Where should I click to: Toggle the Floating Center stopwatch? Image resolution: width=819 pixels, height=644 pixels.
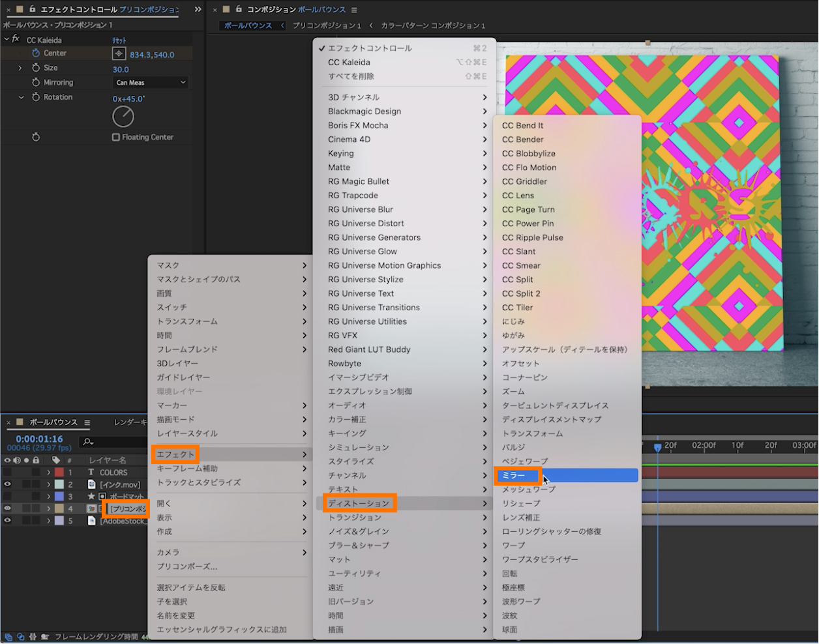(x=36, y=137)
